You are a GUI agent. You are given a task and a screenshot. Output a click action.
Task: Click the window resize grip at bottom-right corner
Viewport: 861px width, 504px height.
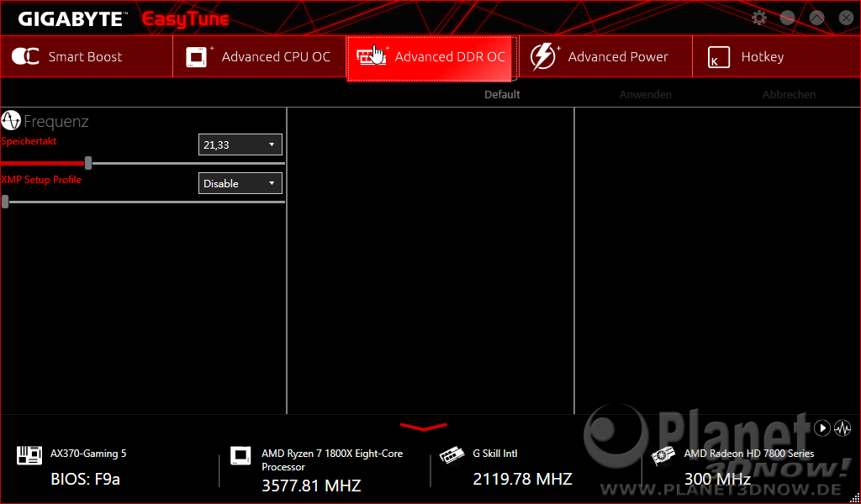point(855,498)
